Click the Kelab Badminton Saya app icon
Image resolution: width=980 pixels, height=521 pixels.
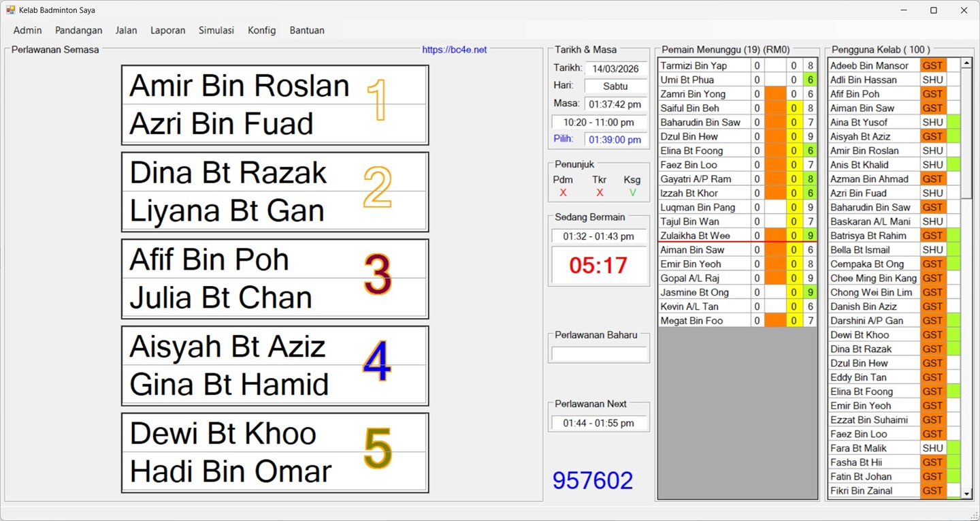11,10
